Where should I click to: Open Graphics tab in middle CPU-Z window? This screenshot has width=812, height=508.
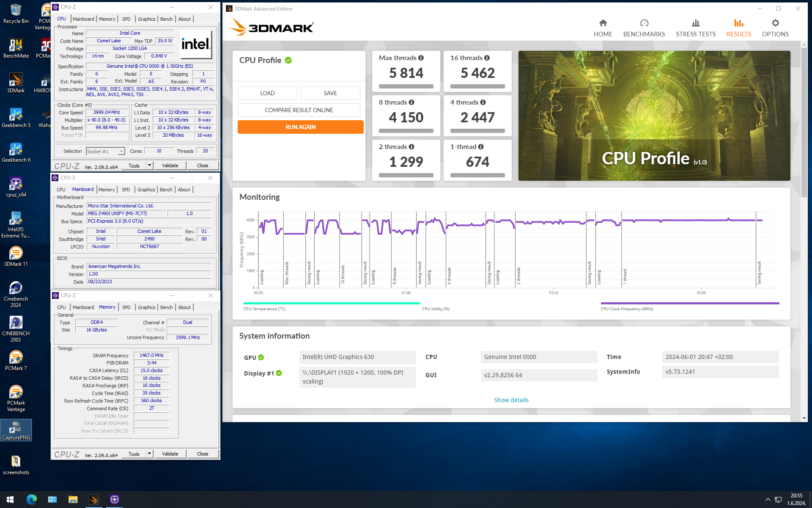coord(146,190)
